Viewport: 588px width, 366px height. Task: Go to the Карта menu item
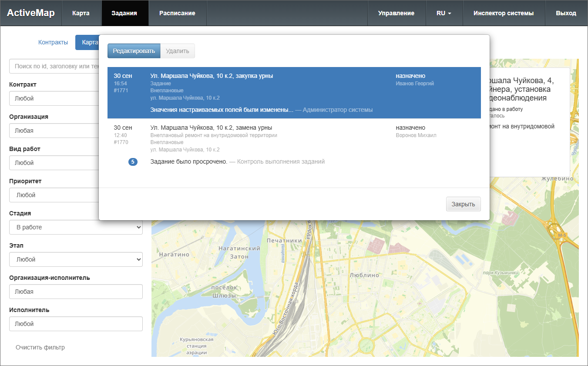tap(81, 13)
